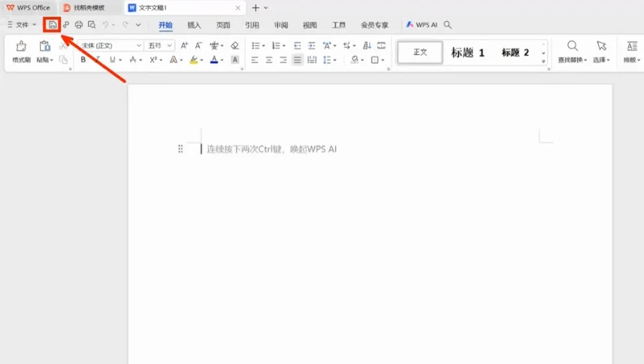Toggle Bold formatting
This screenshot has height=364, width=644.
tap(83, 60)
